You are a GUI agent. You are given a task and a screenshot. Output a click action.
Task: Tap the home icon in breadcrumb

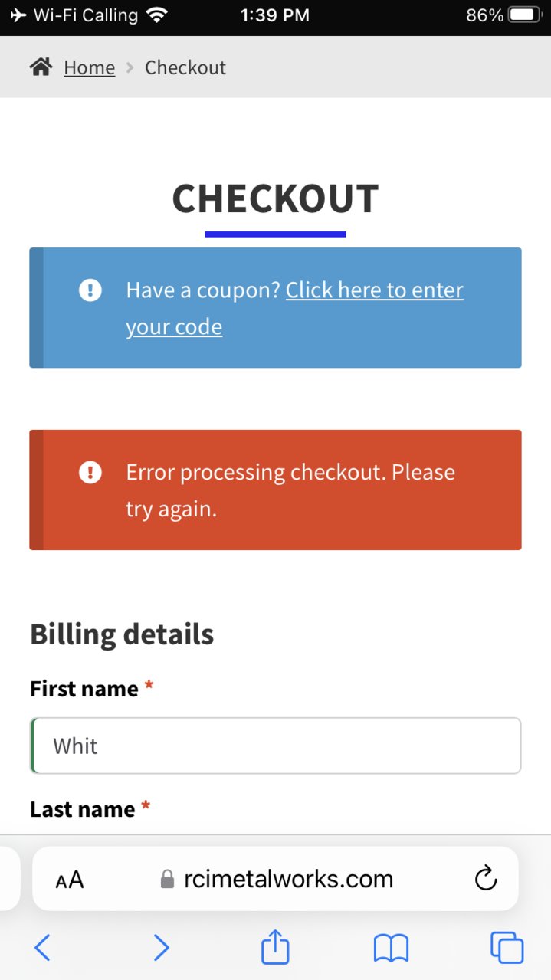click(41, 67)
